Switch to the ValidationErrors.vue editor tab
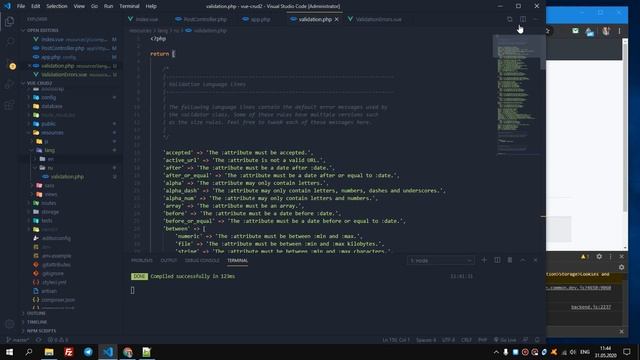Screen dimensions: 640x360 [375, 19]
